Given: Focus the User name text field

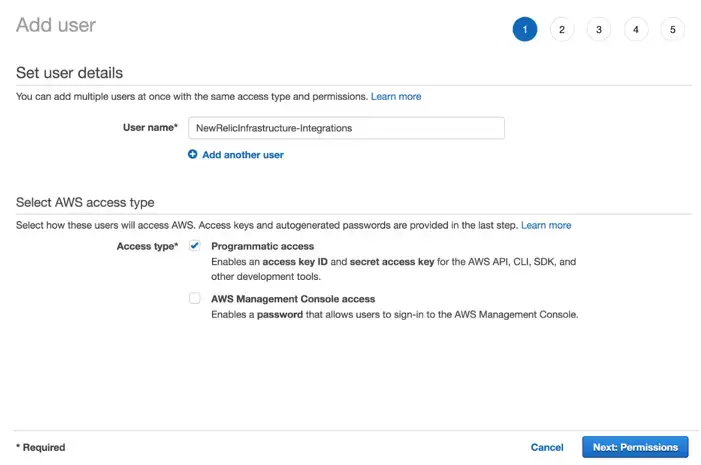Looking at the screenshot, I should pos(346,128).
